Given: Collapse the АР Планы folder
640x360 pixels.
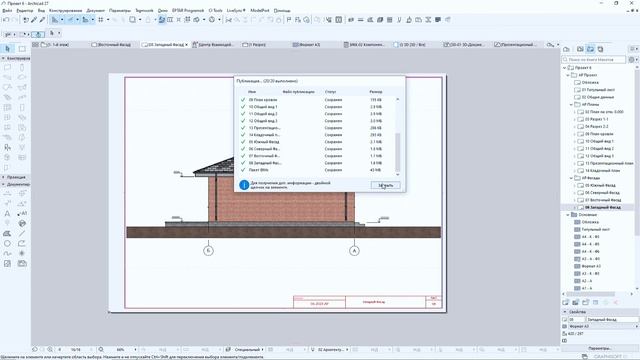Looking at the screenshot, I should [x=571, y=104].
